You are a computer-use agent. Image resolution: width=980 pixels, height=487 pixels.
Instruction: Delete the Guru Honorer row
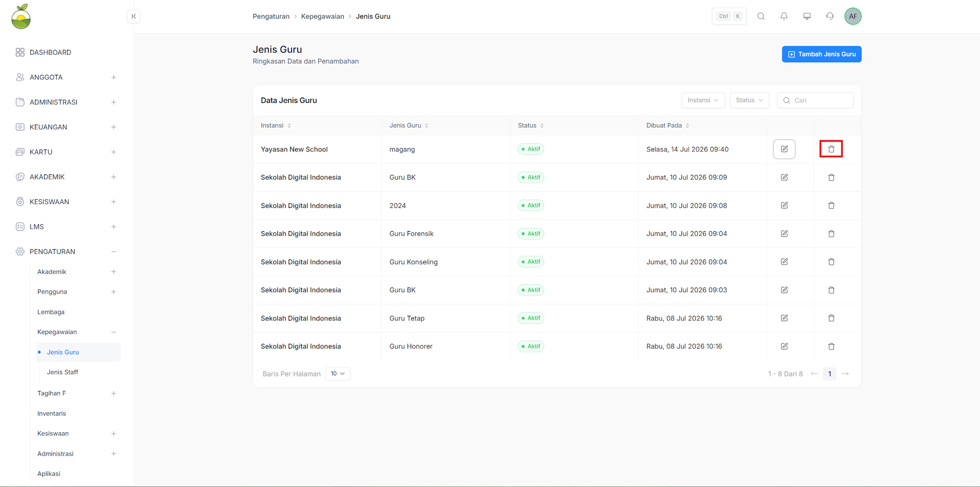point(831,347)
